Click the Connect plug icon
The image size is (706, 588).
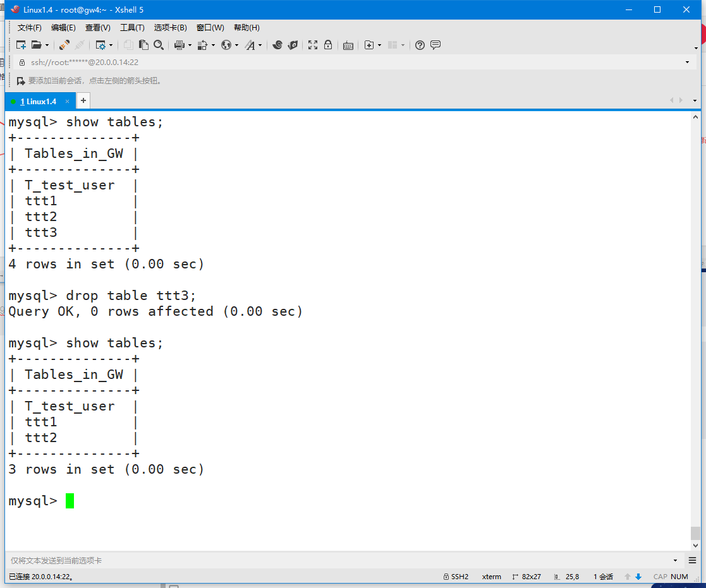64,45
